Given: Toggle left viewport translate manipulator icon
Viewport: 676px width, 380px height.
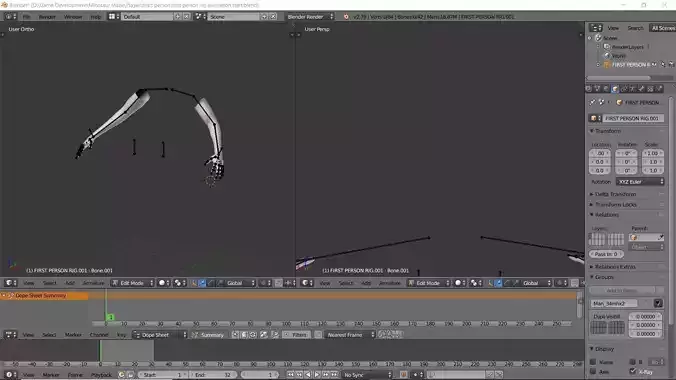Looking at the screenshot, I should pyautogui.click(x=203, y=283).
